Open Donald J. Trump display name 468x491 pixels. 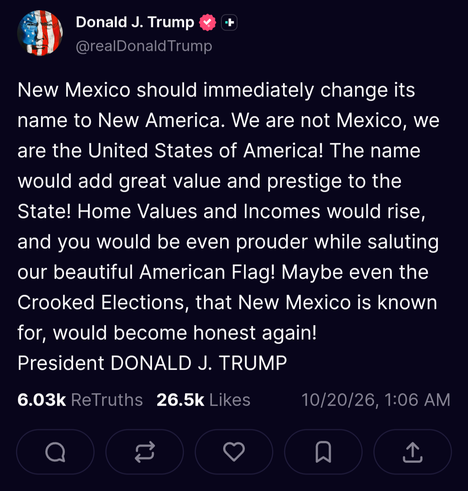coord(135,22)
